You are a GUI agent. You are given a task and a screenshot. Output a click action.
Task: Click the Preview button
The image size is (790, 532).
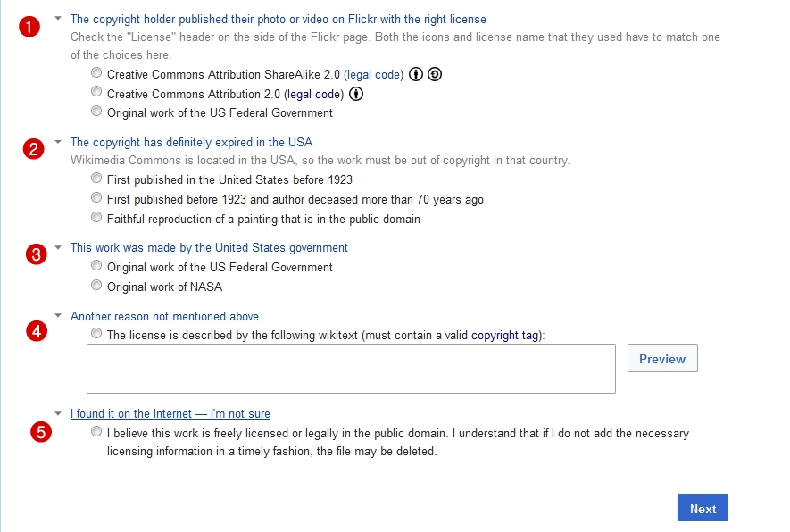pyautogui.click(x=662, y=359)
